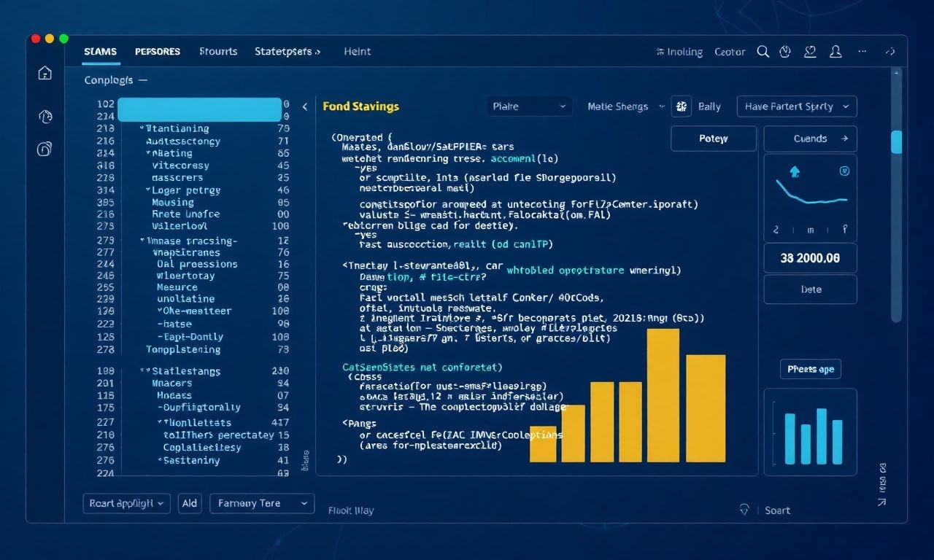
Task: Click the left chevron beside Fond Stavings
Action: 304,106
